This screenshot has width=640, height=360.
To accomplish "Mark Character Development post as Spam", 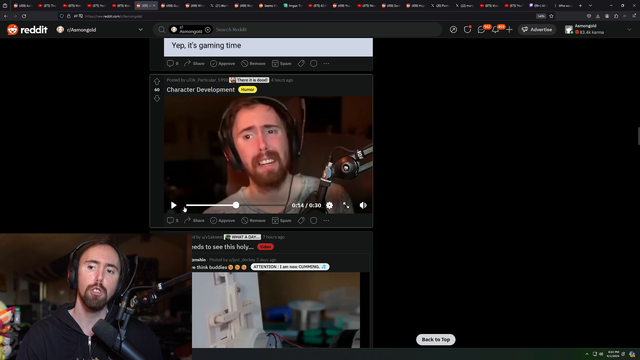I will tap(282, 220).
